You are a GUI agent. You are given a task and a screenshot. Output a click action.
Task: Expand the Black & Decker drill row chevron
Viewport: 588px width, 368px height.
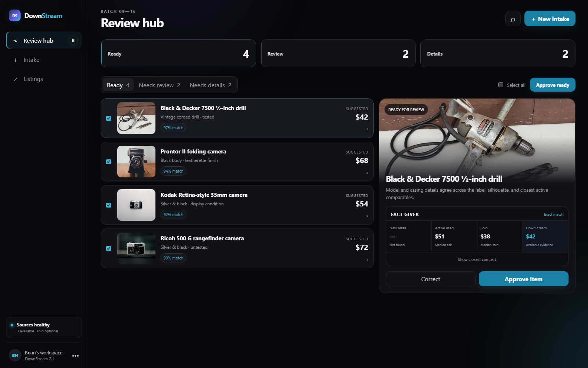[367, 129]
